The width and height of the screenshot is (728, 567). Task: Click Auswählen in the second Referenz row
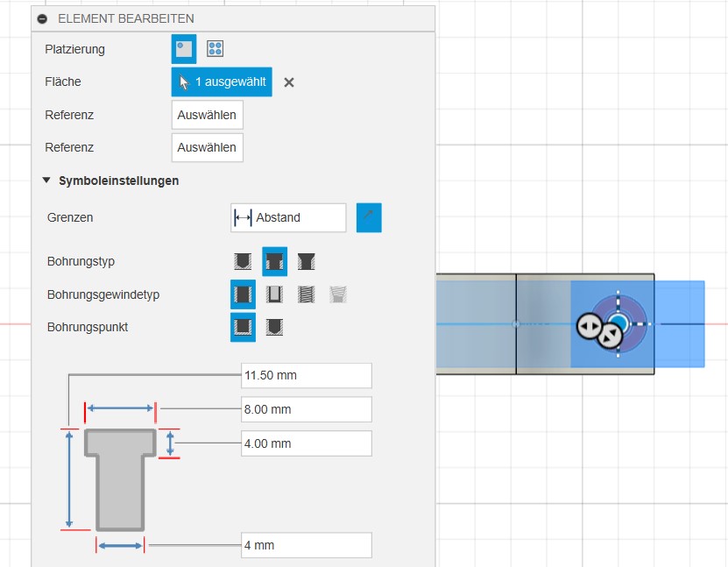207,147
